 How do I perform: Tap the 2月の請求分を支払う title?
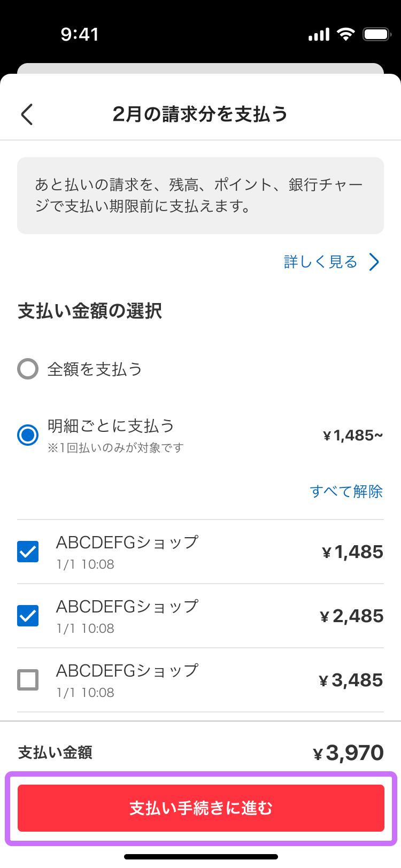[200, 114]
